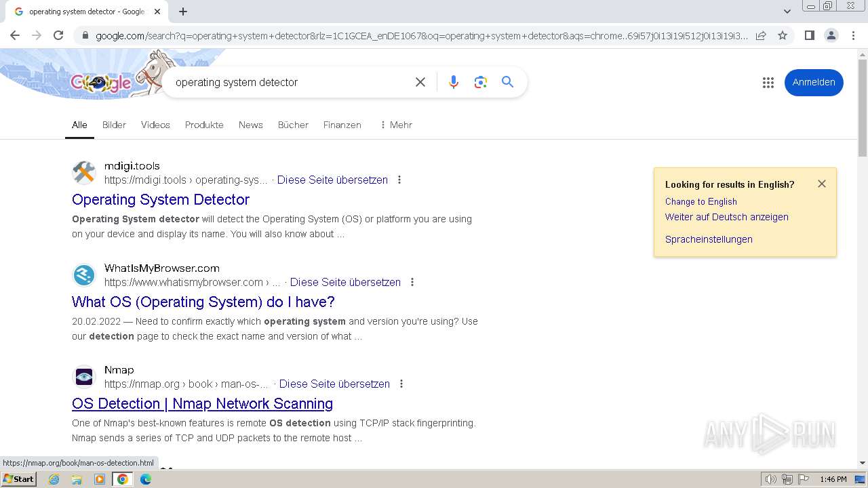Open the Chrome three-dot menu
The height and width of the screenshot is (488, 868).
pos(853,35)
